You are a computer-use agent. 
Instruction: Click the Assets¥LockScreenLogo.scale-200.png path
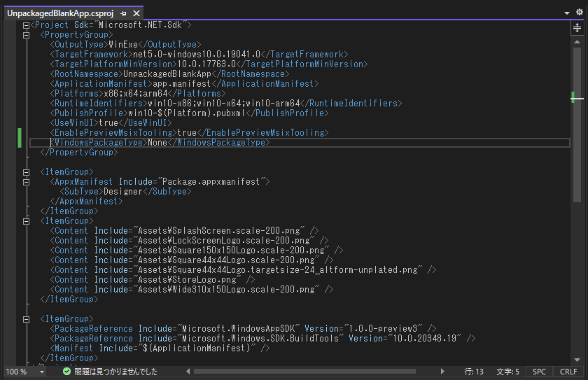[224, 240]
